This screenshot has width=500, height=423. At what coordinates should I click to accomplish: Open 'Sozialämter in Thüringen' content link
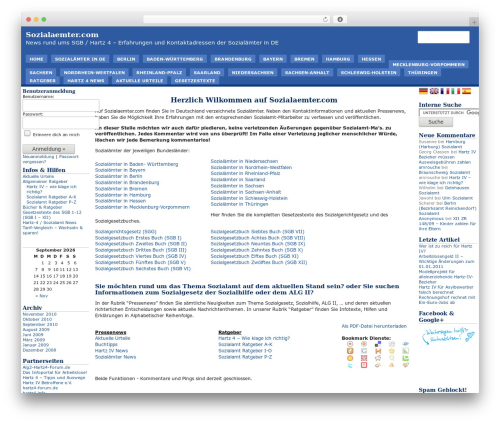(x=239, y=204)
